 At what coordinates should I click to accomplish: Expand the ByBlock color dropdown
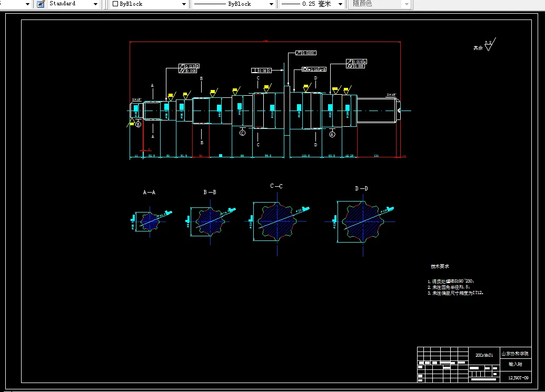(x=184, y=4)
